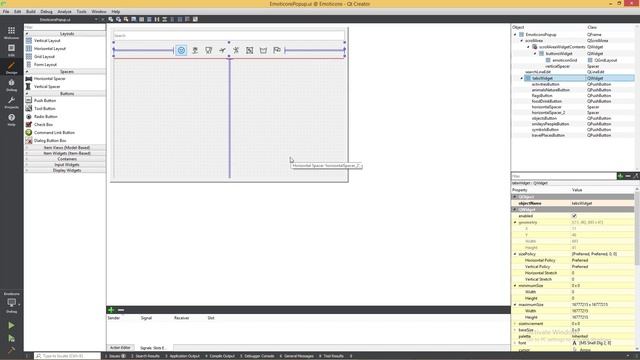
Task: Add new signal/slot connection plus icon
Action: click(111, 310)
